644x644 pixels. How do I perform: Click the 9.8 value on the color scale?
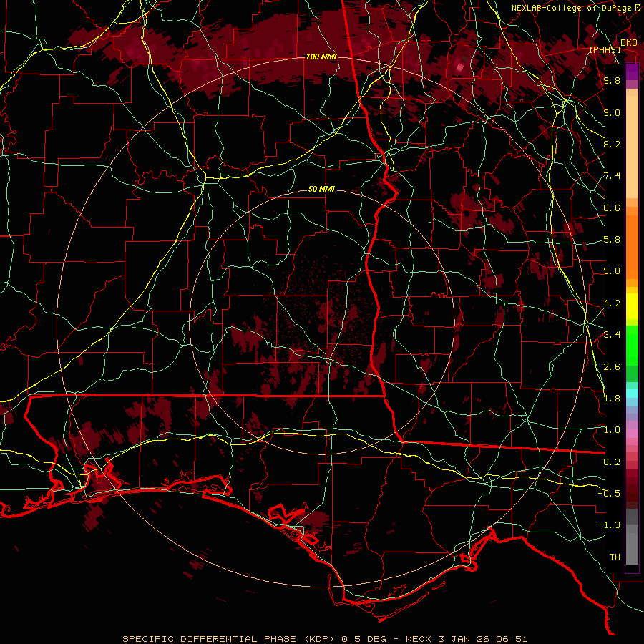pos(612,80)
